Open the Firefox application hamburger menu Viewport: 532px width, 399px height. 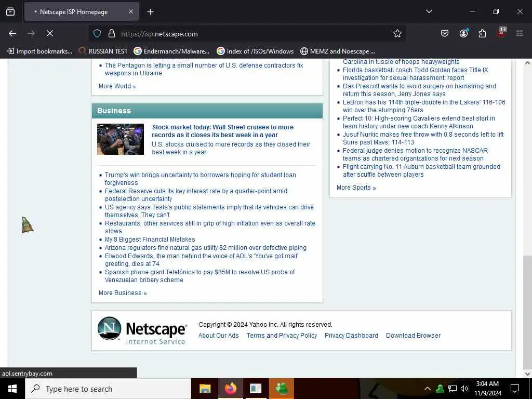click(x=520, y=33)
